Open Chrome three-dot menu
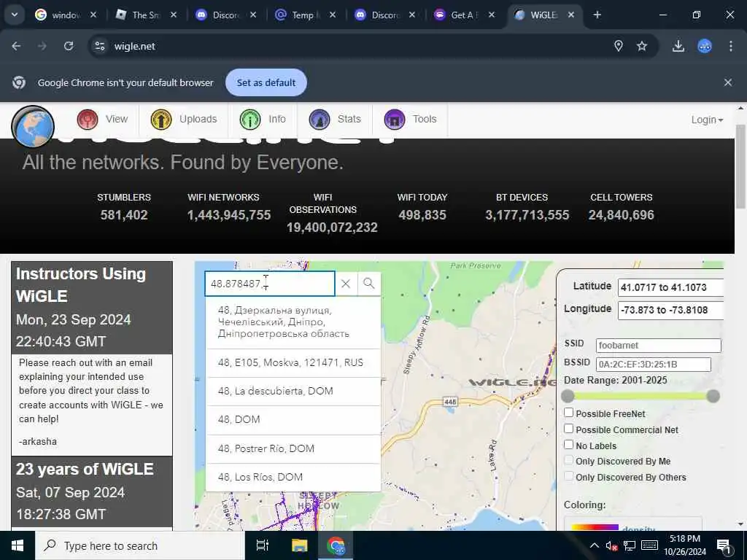Viewport: 747px width, 560px height. [730, 46]
